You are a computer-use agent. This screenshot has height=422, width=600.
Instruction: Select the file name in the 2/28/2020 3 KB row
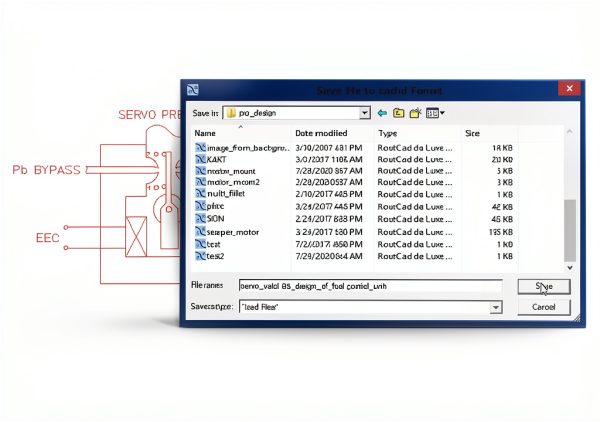(233, 182)
